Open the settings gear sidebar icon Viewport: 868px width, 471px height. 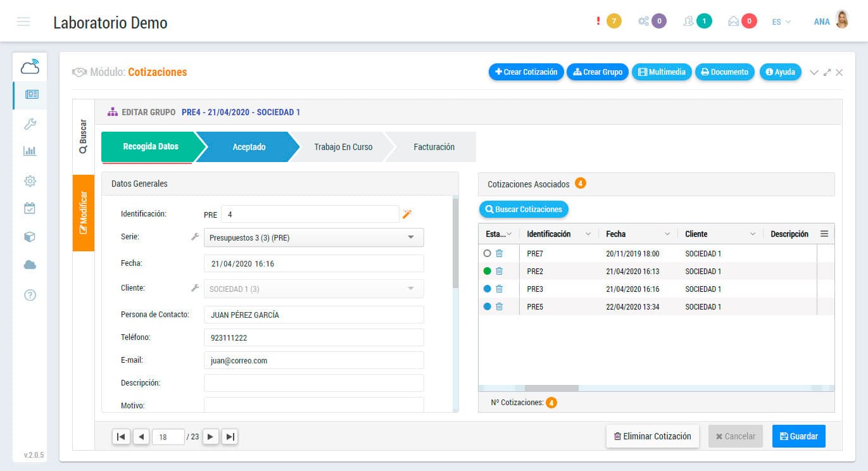coord(30,180)
